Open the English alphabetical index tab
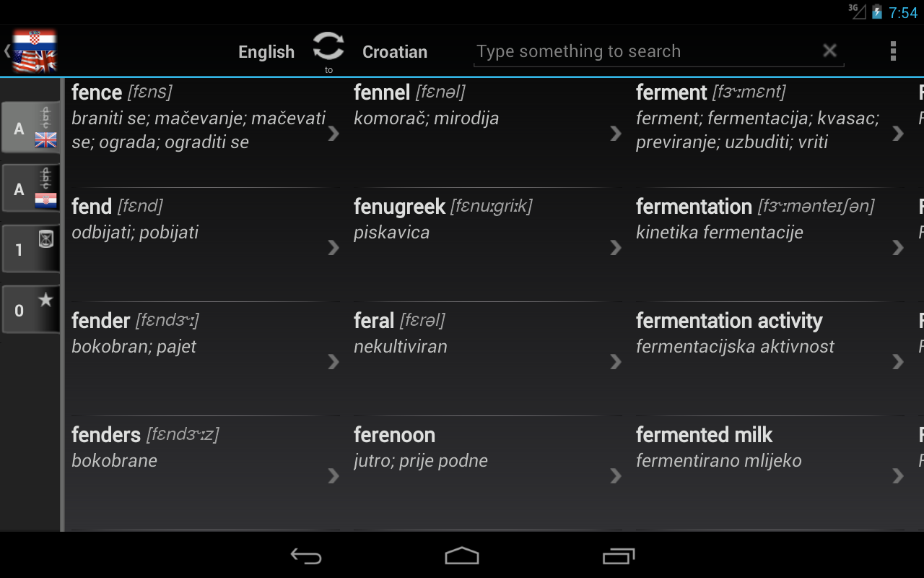The width and height of the screenshot is (924, 578). (x=31, y=128)
